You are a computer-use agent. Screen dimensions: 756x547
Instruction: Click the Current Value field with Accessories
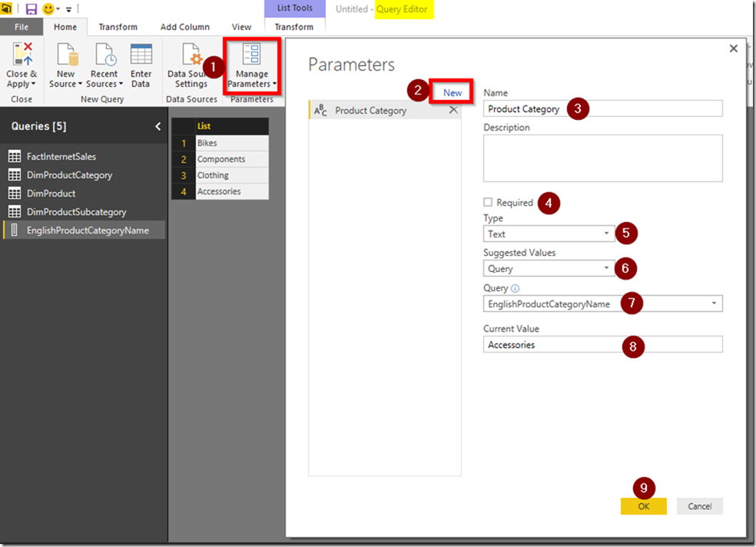coord(602,344)
